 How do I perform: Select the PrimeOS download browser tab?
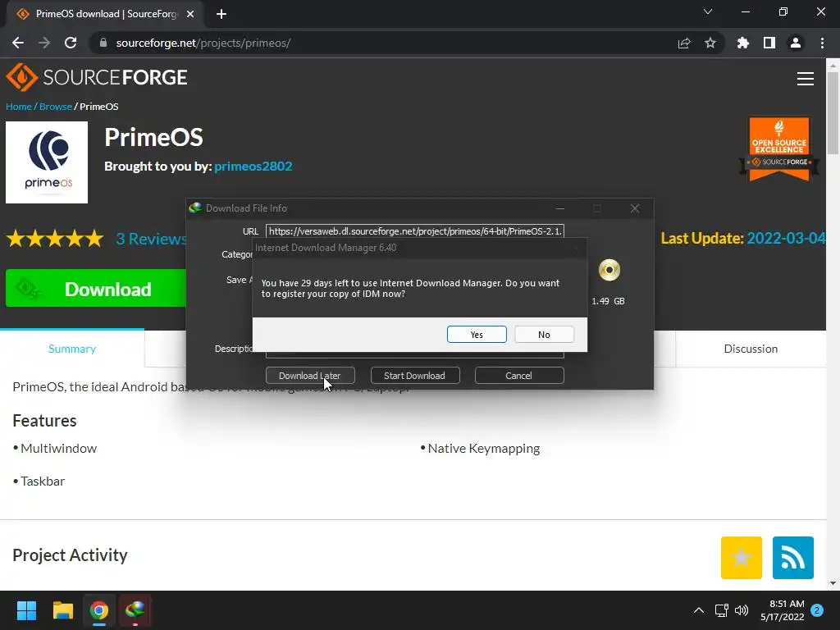(104, 14)
